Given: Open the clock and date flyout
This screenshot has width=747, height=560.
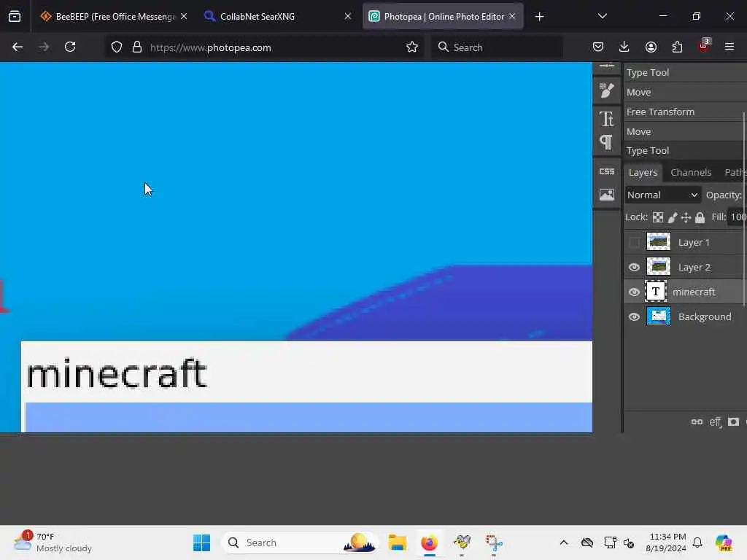Looking at the screenshot, I should (666, 542).
